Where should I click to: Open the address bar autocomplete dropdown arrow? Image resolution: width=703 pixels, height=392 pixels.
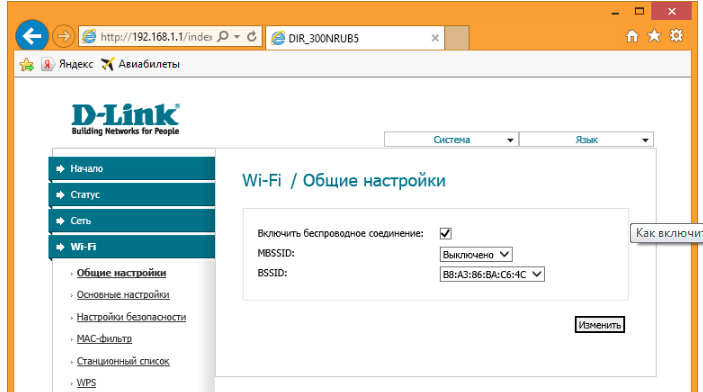(x=237, y=37)
